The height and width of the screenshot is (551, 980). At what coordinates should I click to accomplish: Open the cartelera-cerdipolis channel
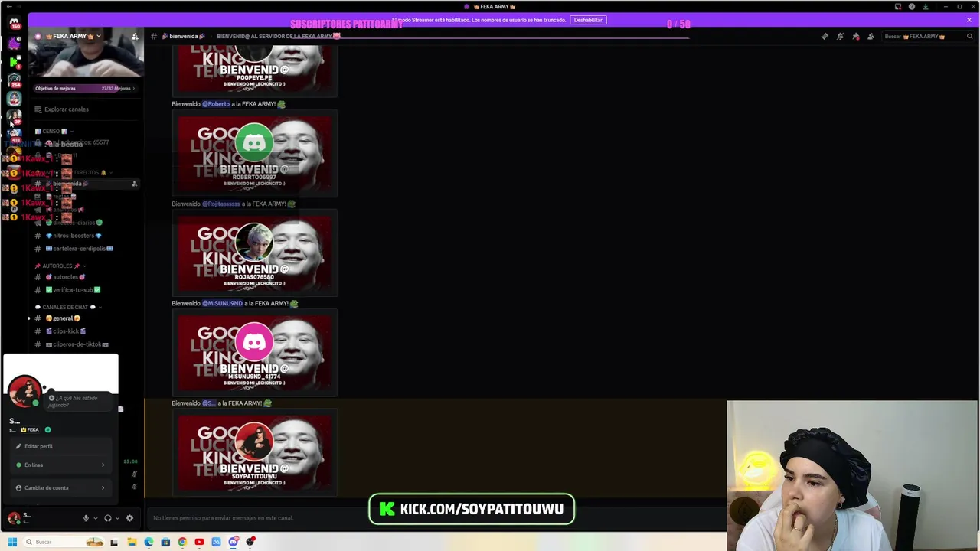pyautogui.click(x=79, y=249)
